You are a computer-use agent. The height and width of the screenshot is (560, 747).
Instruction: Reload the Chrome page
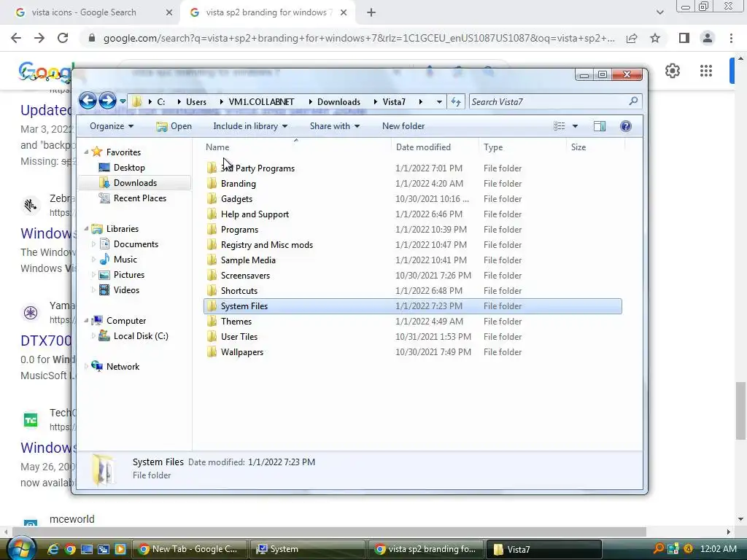63,38
